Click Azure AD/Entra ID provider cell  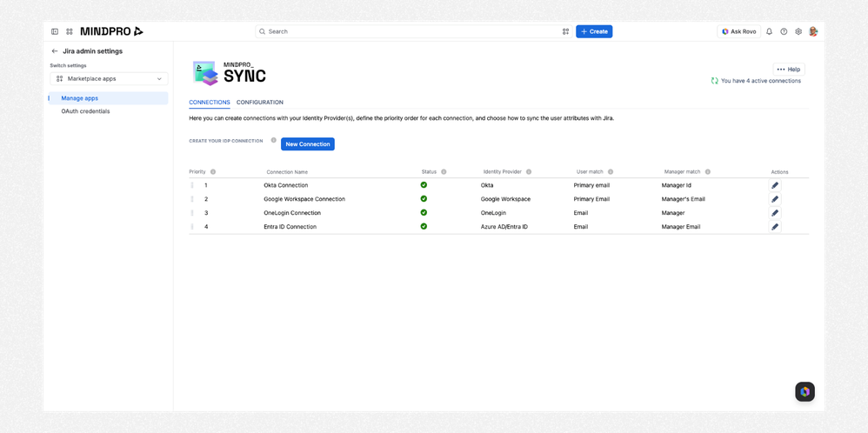coord(504,227)
